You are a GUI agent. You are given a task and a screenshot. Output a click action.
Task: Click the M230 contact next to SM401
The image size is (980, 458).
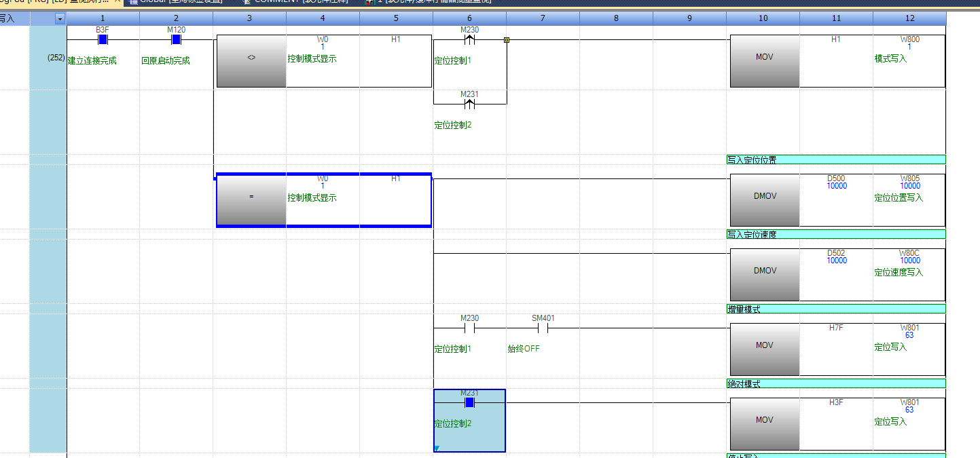pyautogui.click(x=469, y=328)
